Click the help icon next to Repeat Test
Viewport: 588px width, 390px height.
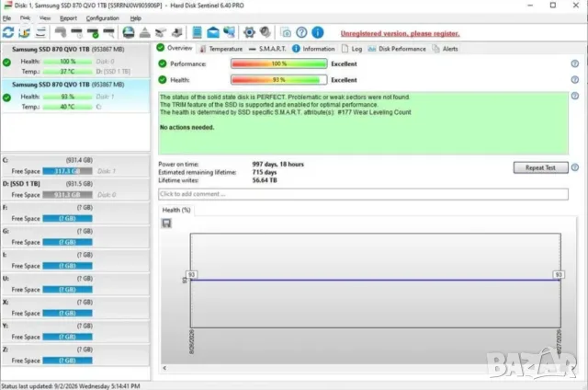(575, 167)
